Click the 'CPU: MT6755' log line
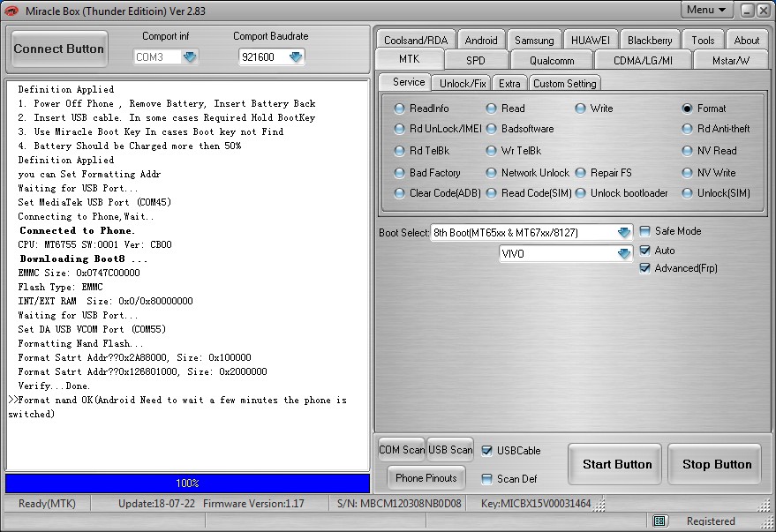The image size is (776, 532). pos(94,244)
